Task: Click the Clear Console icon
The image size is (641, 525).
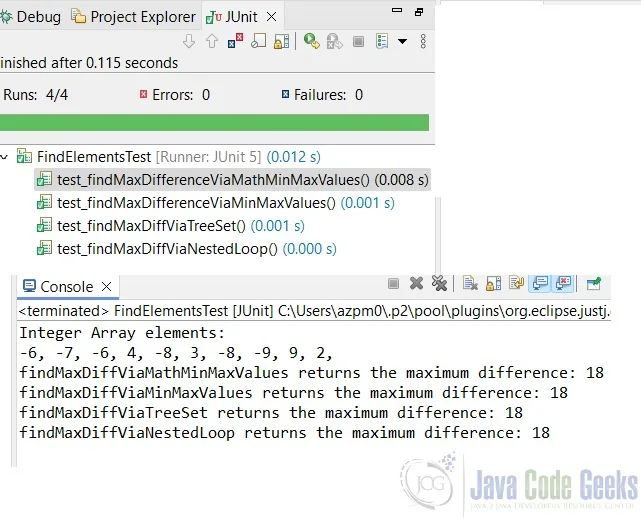Action: pyautogui.click(x=470, y=283)
